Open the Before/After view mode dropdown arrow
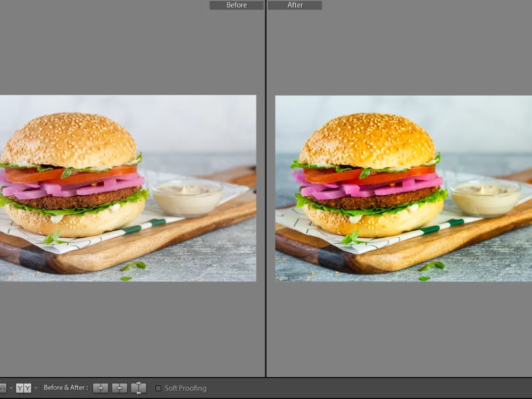532x399 pixels. tap(35, 388)
